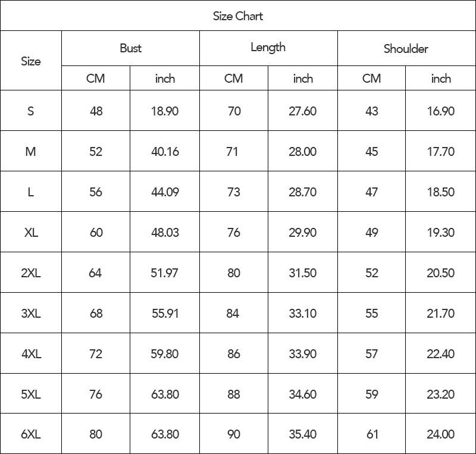The image size is (476, 454).
Task: Select the 6XL length inch value 35.40
Action: tap(302, 434)
